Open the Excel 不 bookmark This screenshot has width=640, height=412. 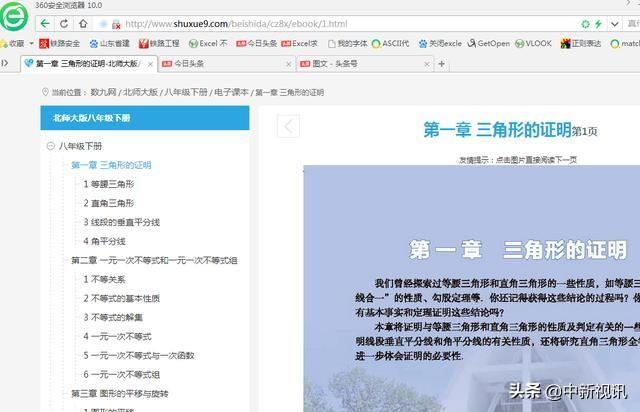pos(208,43)
